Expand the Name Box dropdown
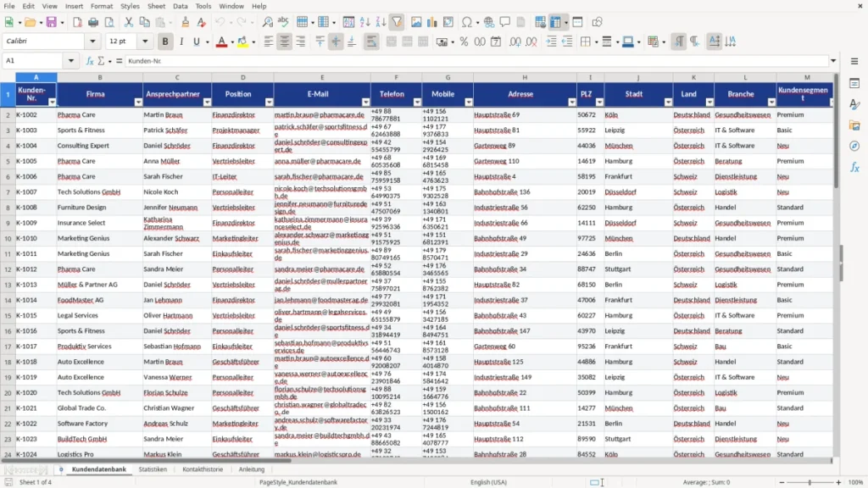 pos(71,61)
